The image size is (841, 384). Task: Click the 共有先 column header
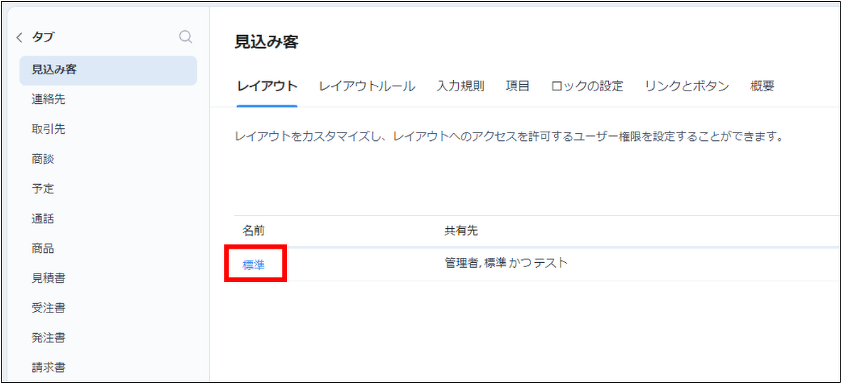click(x=461, y=231)
